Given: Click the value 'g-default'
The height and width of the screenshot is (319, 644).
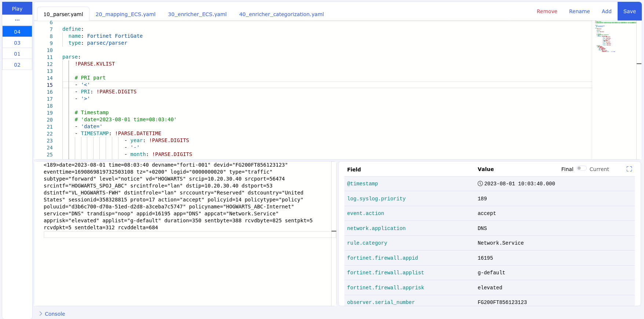Looking at the screenshot, I should click(491, 272).
